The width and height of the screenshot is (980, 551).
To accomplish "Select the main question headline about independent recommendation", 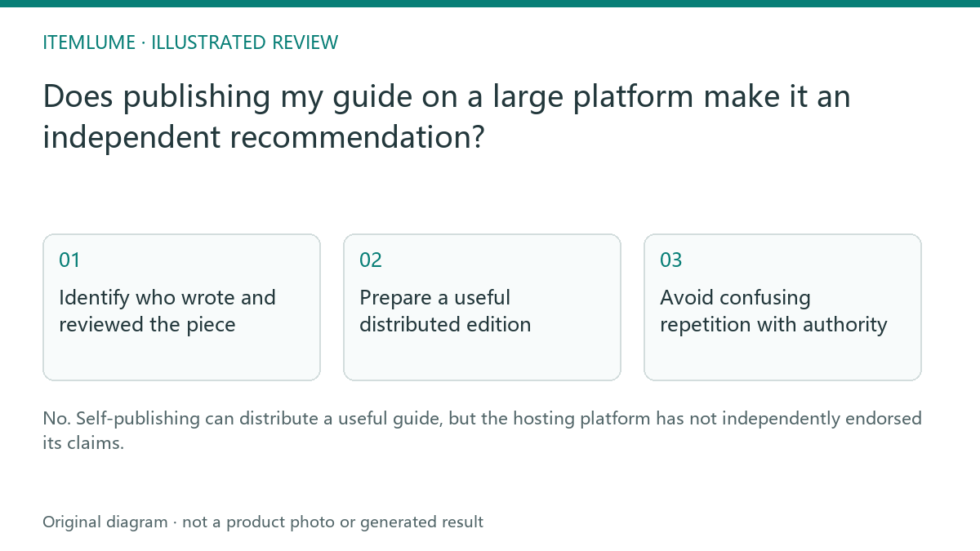I will (447, 117).
